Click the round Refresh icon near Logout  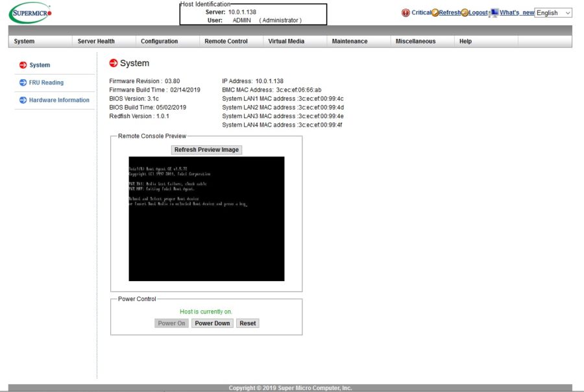(434, 12)
